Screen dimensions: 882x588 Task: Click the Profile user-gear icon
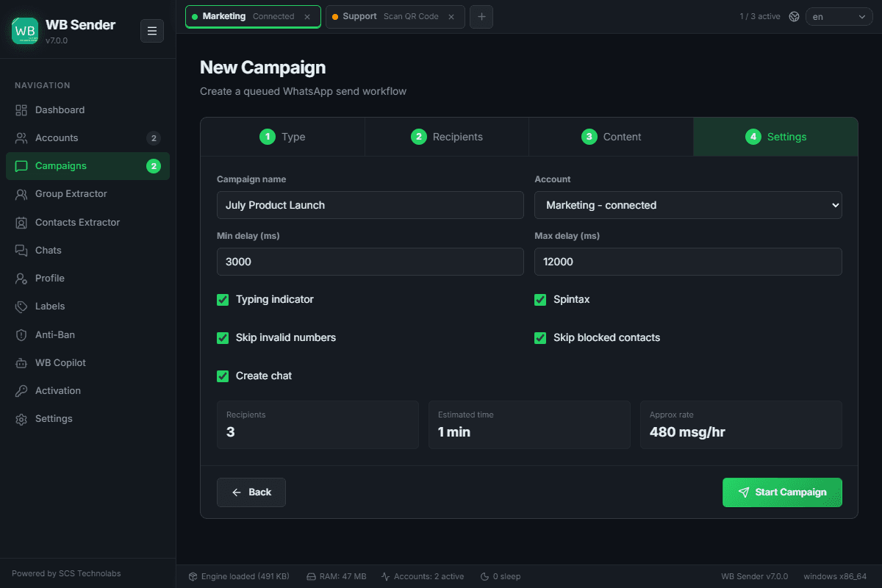tap(21, 279)
